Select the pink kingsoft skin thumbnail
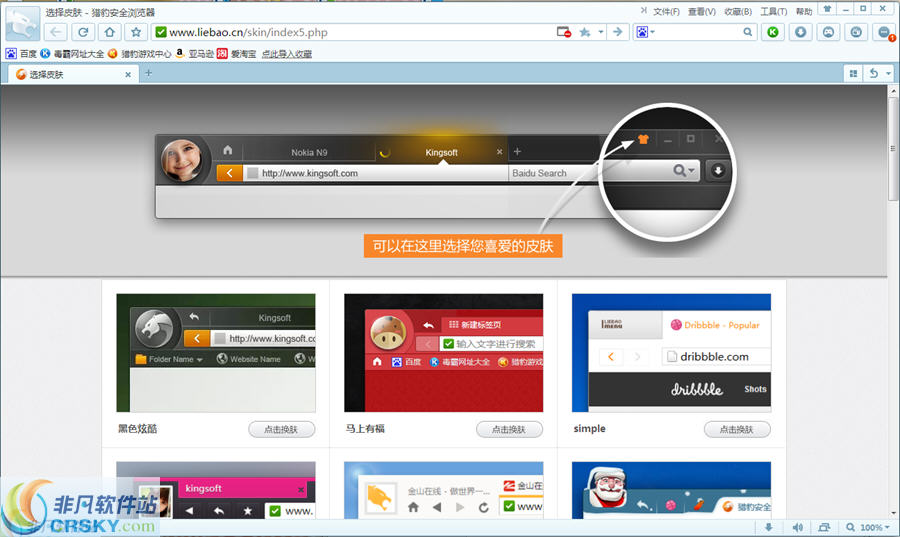Image resolution: width=900 pixels, height=537 pixels. (216, 491)
